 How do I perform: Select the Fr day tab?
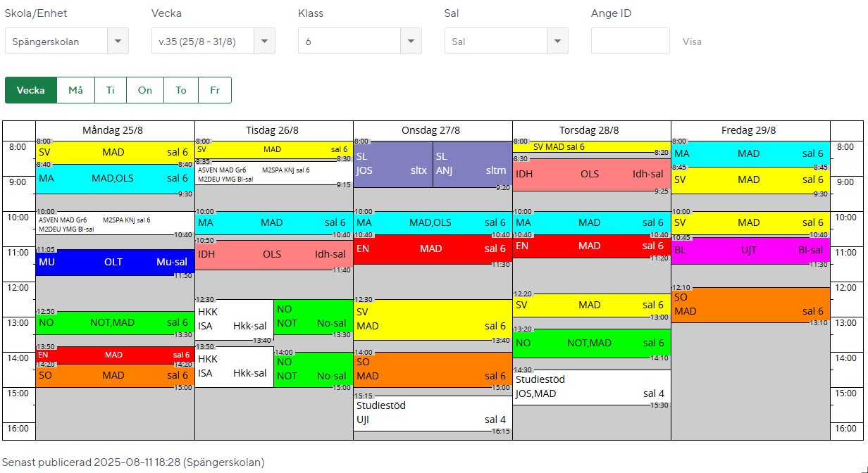pos(215,90)
